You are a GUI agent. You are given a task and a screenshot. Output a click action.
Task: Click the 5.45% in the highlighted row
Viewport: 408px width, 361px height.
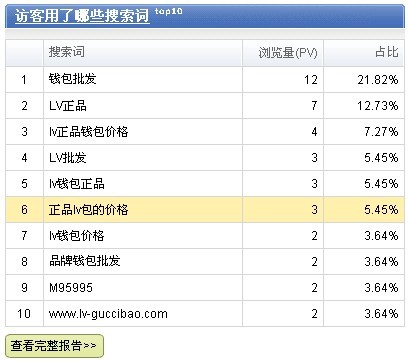381,210
